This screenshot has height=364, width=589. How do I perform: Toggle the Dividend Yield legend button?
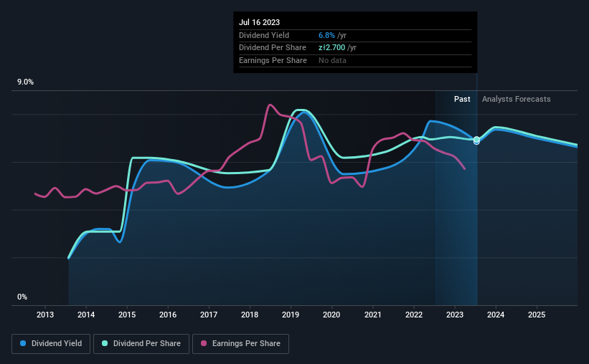(x=51, y=344)
